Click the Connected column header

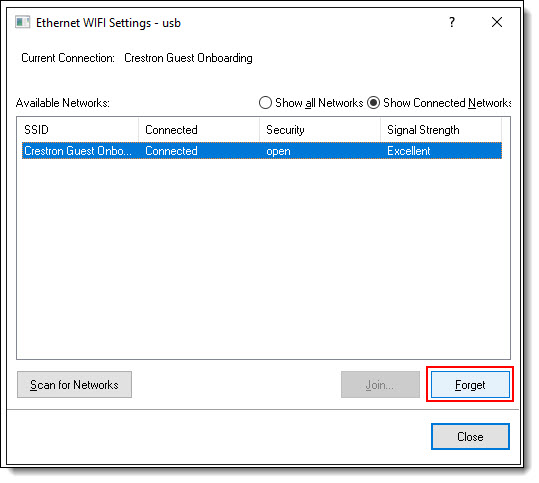199,130
